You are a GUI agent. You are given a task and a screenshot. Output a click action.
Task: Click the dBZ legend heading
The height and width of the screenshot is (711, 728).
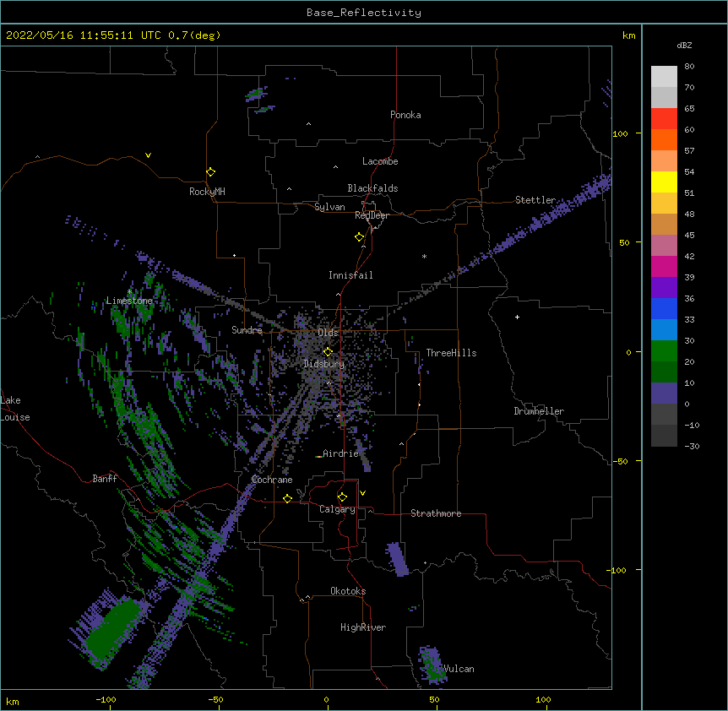pyautogui.click(x=684, y=45)
